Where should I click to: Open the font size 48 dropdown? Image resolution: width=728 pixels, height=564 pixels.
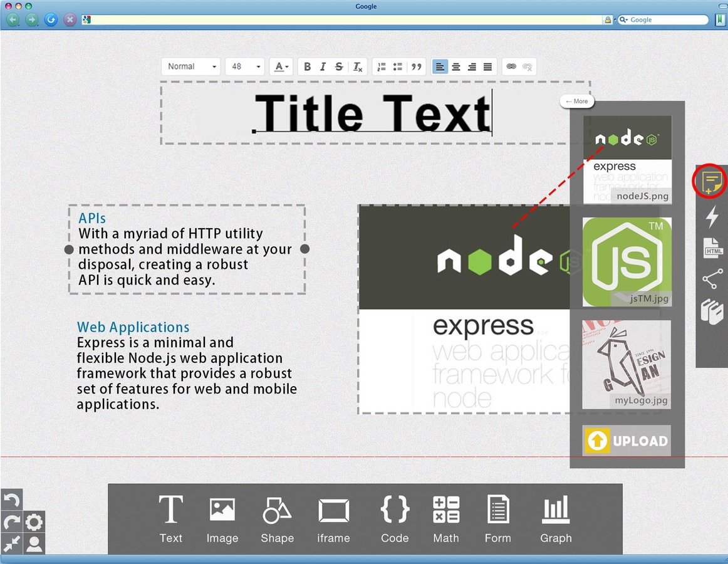(x=245, y=66)
